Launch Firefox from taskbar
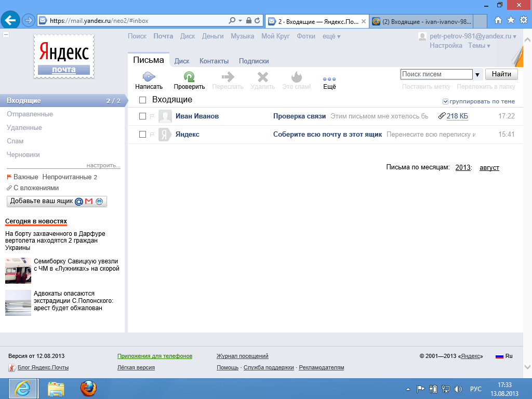Image resolution: width=532 pixels, height=399 pixels. click(x=88, y=389)
